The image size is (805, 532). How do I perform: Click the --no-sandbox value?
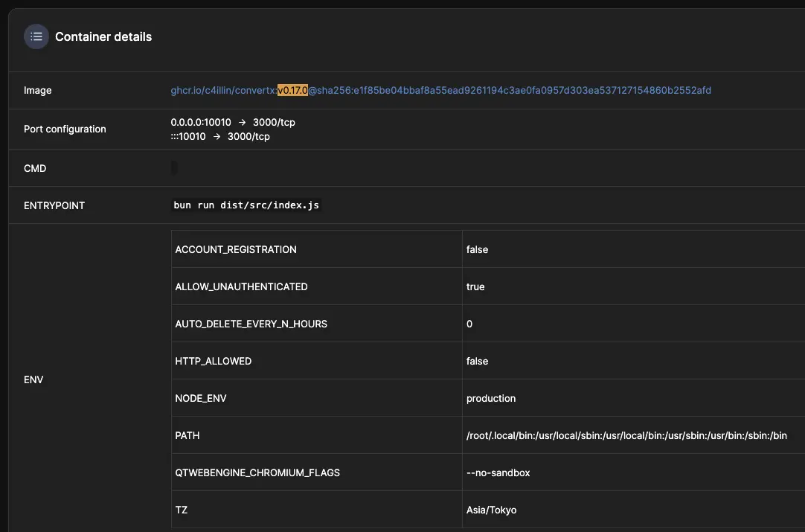(x=498, y=472)
